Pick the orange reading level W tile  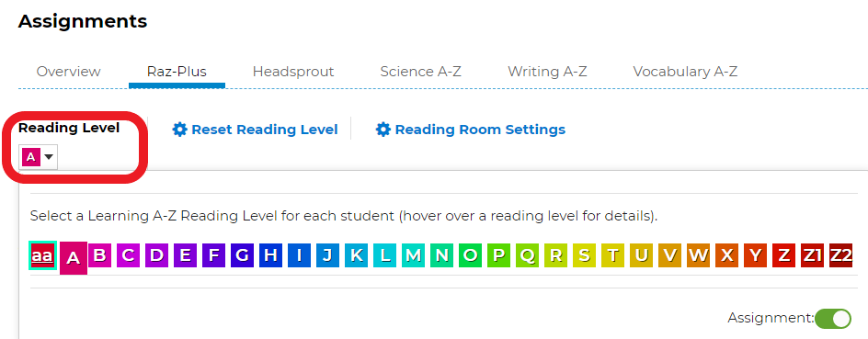[x=698, y=255]
